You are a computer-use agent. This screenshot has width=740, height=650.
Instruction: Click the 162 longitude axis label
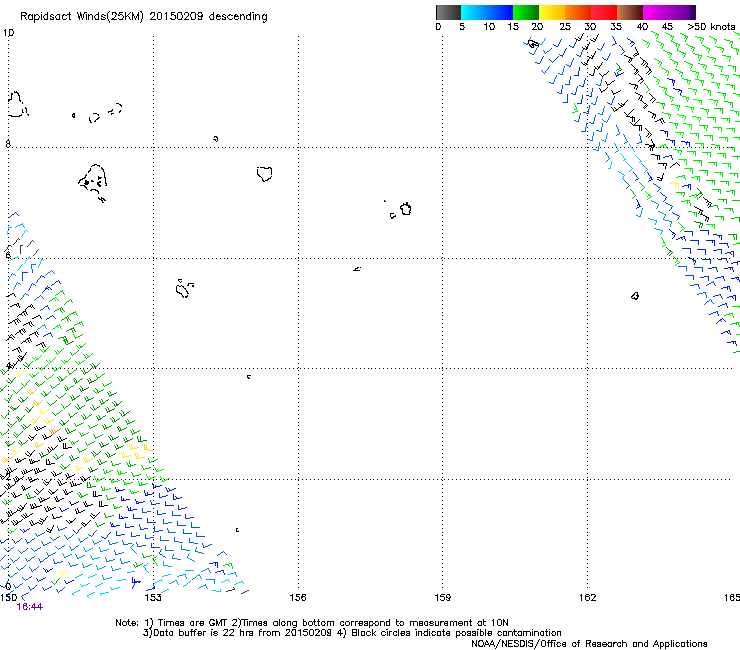coord(588,598)
